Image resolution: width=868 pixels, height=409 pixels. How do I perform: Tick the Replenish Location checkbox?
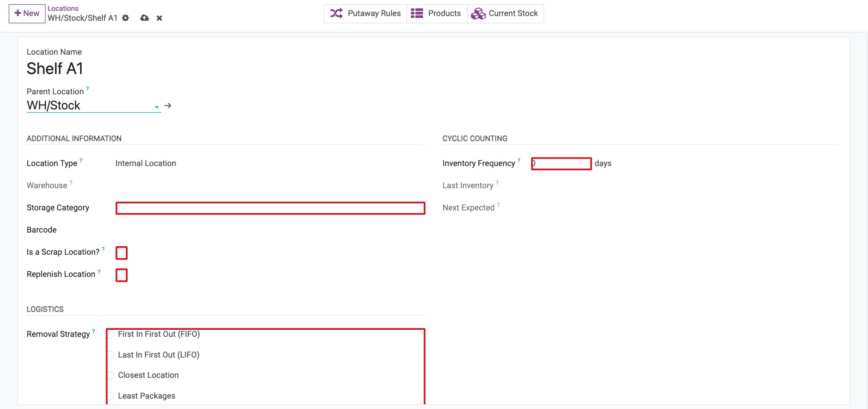coord(121,275)
